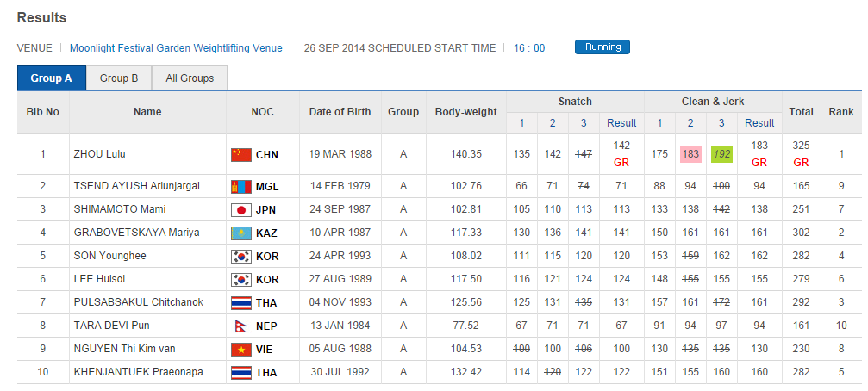Click Korea flag beside SON Younghee
This screenshot has width=868, height=391.
240,256
